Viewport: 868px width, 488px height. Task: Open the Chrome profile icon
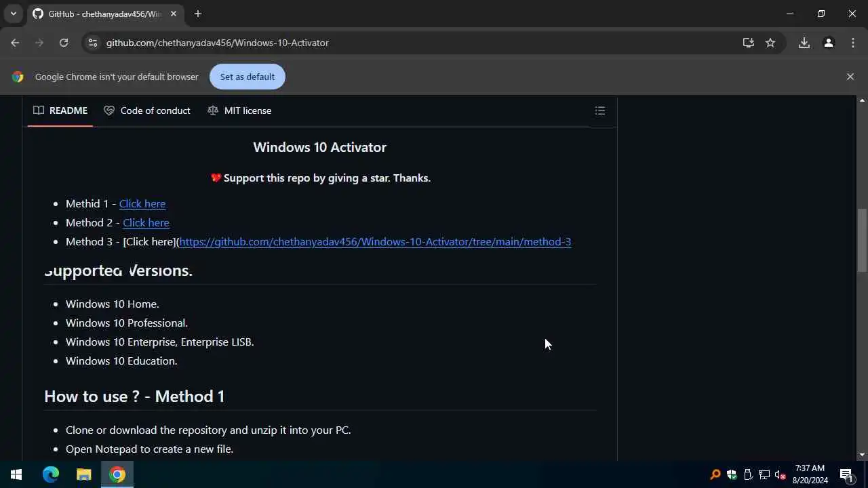(828, 43)
